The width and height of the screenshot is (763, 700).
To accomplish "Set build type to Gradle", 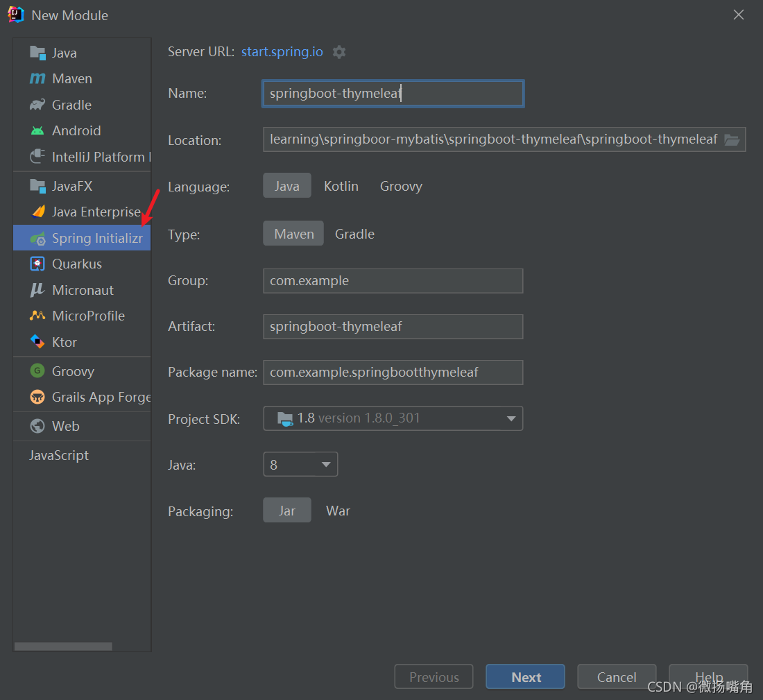I will (x=354, y=234).
